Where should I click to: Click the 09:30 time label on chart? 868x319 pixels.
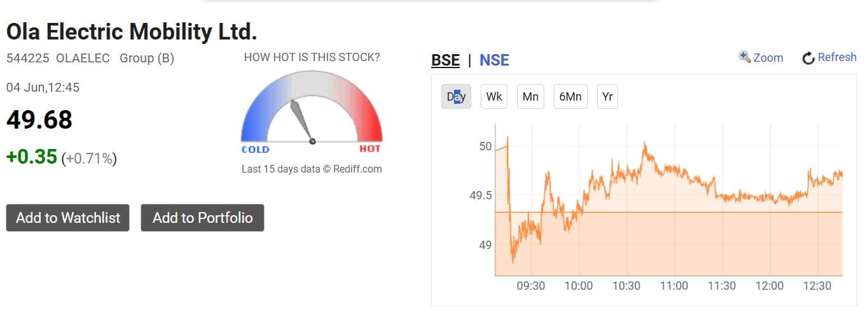(x=530, y=286)
